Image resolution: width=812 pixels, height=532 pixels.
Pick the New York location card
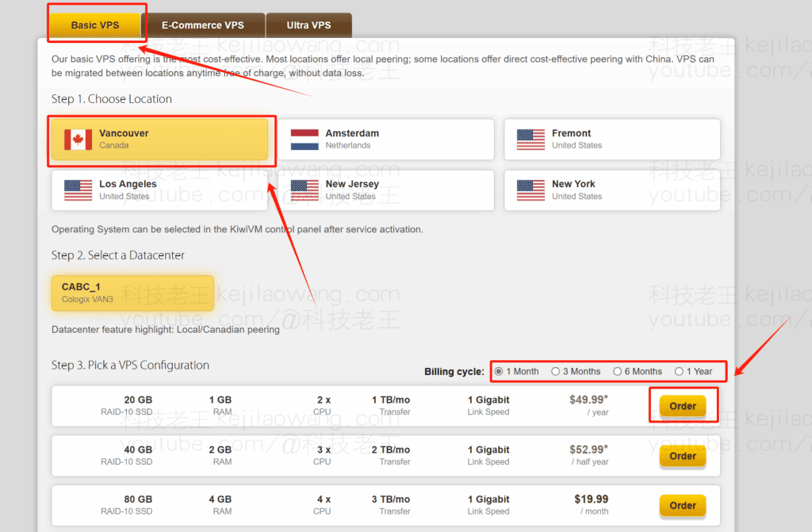point(612,190)
